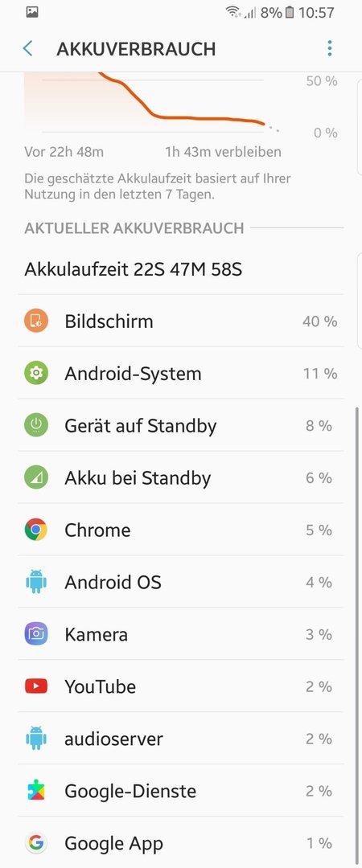Open the audioserver entry
The width and height of the screenshot is (362, 868).
[181, 739]
